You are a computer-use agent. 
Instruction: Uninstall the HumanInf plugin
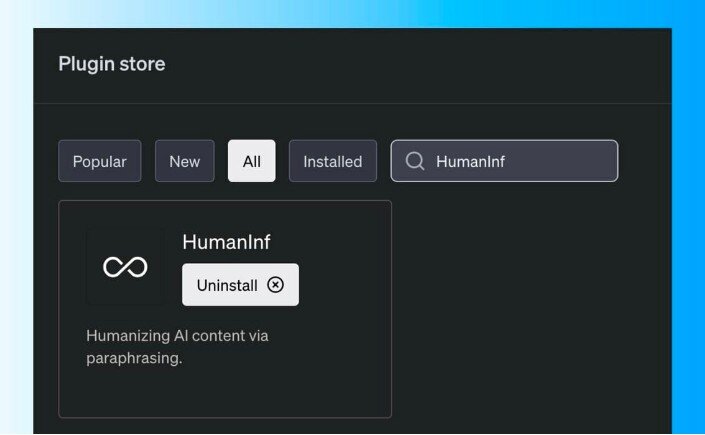(240, 285)
